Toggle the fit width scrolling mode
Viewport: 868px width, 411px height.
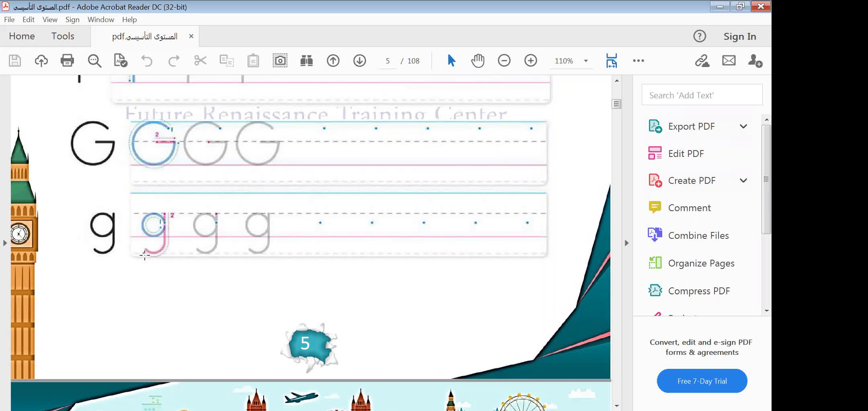click(611, 61)
